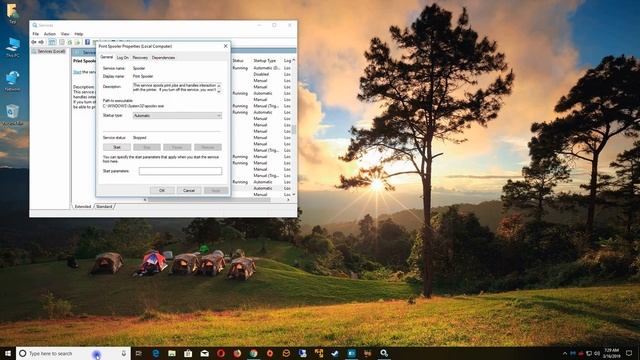Open the Help menu in Services

coord(79,34)
